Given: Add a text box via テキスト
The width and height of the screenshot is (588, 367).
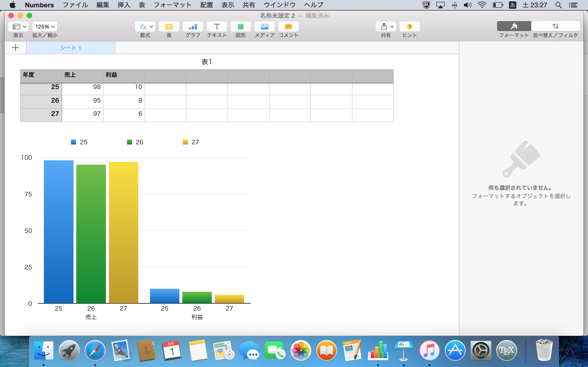Looking at the screenshot, I should point(217,27).
